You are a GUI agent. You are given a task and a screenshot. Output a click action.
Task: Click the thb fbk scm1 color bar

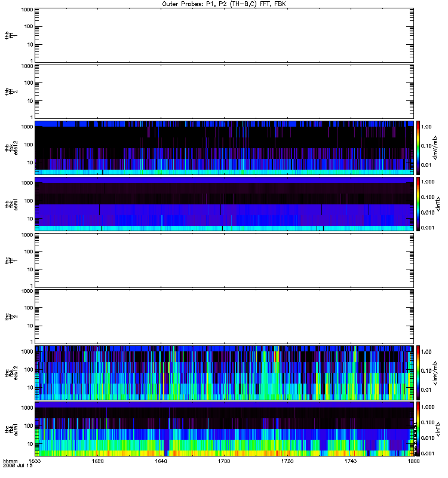pyautogui.click(x=418, y=204)
